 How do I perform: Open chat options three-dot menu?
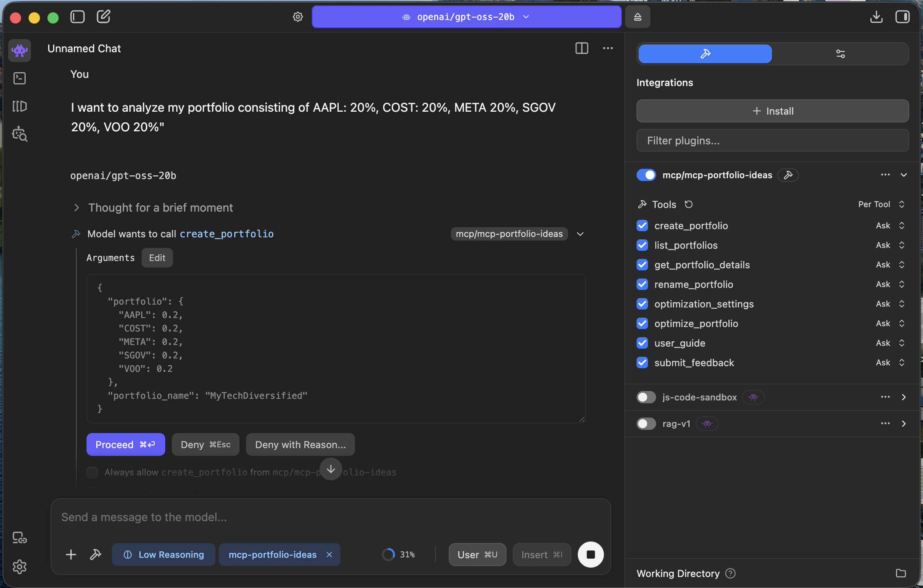(x=608, y=48)
